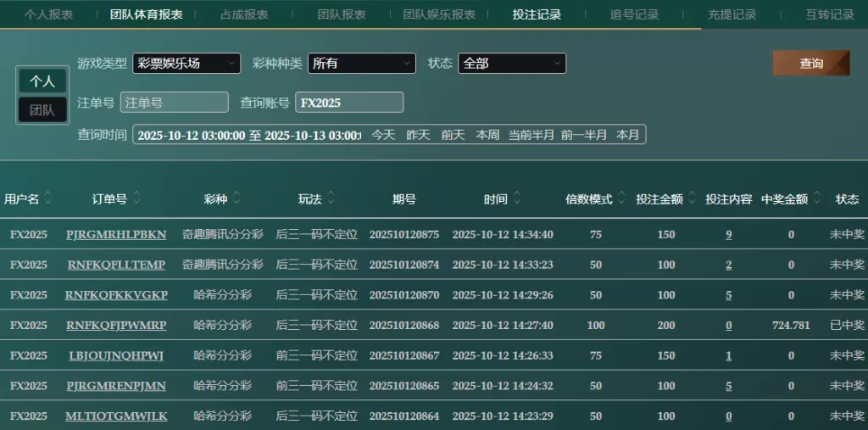Click sort icon next to 用户名 column
This screenshot has width=868, height=430.
pyautogui.click(x=48, y=198)
